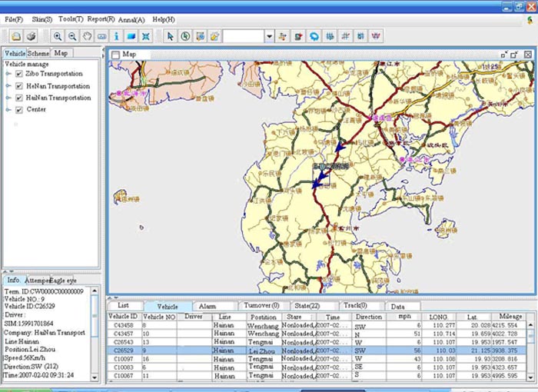Click the Vehicle ID column header

123,316
